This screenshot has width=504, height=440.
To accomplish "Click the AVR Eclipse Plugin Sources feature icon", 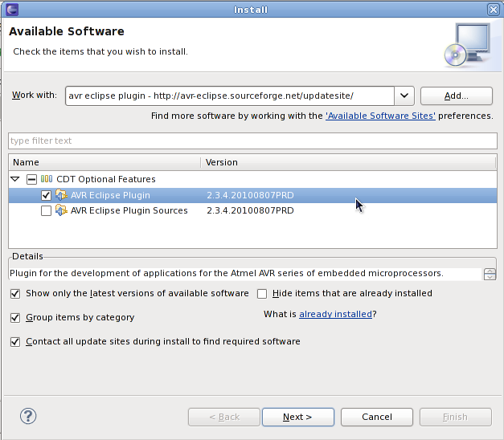I will pos(61,210).
